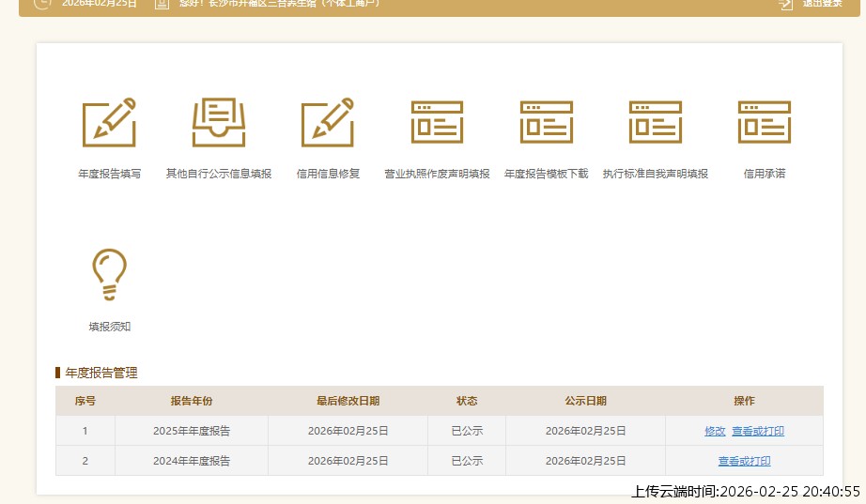Click the 信用承诺 label
This screenshot has height=504, width=866.
(x=765, y=174)
